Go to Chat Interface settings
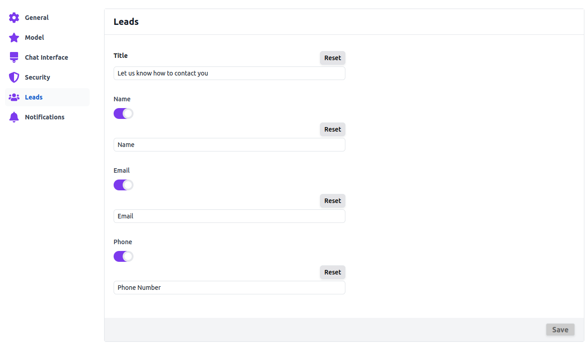This screenshot has width=588, height=364. tap(46, 57)
